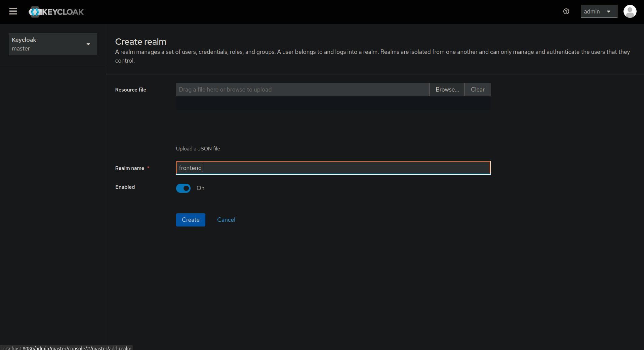
Task: Click the resource file drag-and-drop field
Action: 303,90
